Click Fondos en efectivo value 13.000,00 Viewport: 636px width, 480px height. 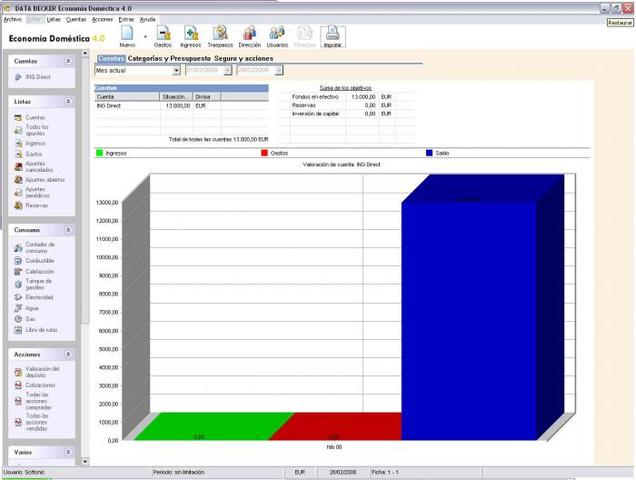coord(363,97)
